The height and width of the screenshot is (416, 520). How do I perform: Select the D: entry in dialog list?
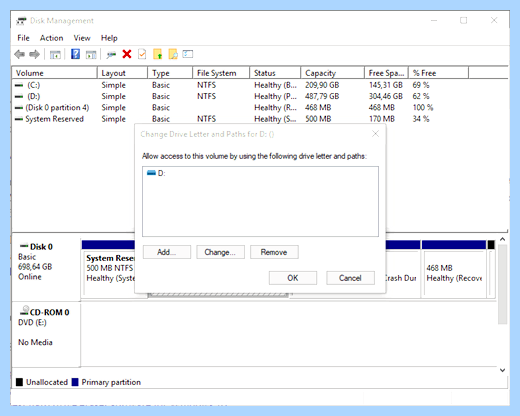[156, 173]
